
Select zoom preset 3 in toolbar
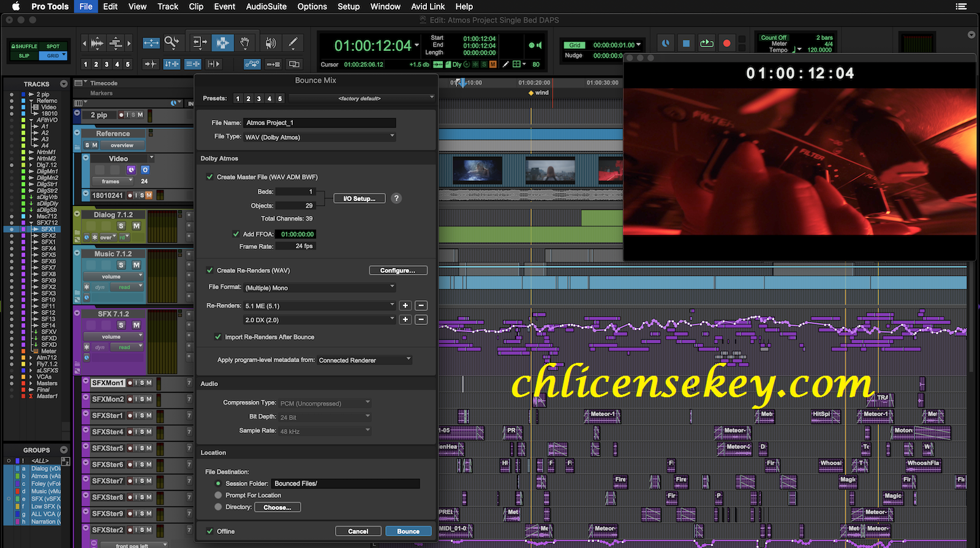pyautogui.click(x=107, y=64)
